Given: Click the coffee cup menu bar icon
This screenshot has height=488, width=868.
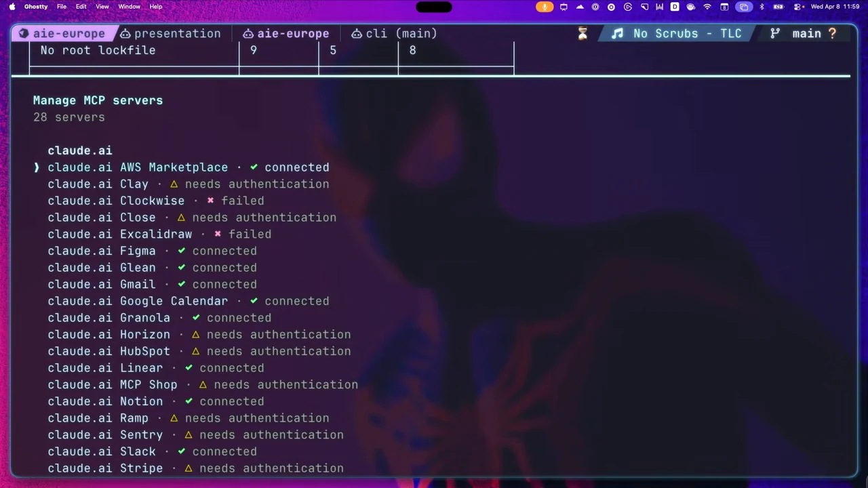Looking at the screenshot, I should tap(690, 7).
